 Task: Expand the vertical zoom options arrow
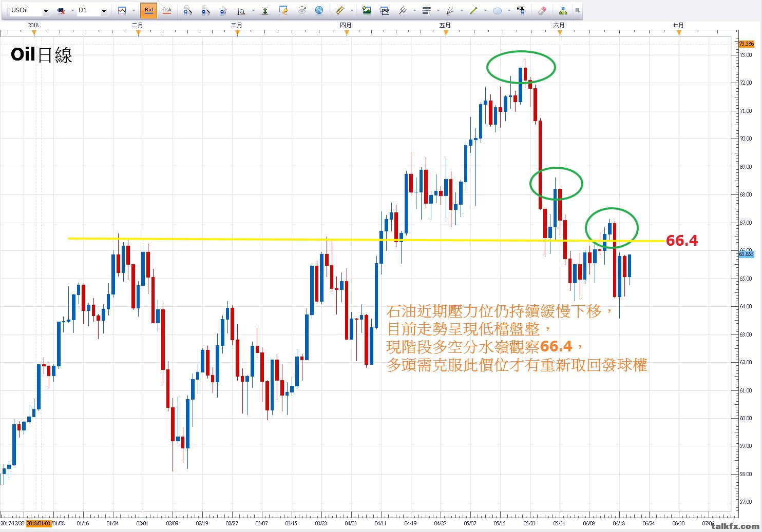pos(253,10)
